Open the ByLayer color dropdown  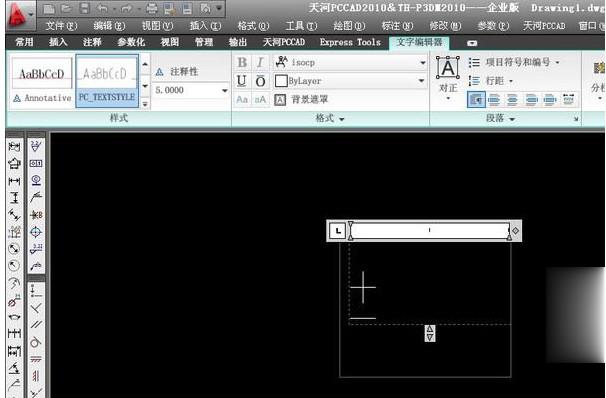[422, 81]
